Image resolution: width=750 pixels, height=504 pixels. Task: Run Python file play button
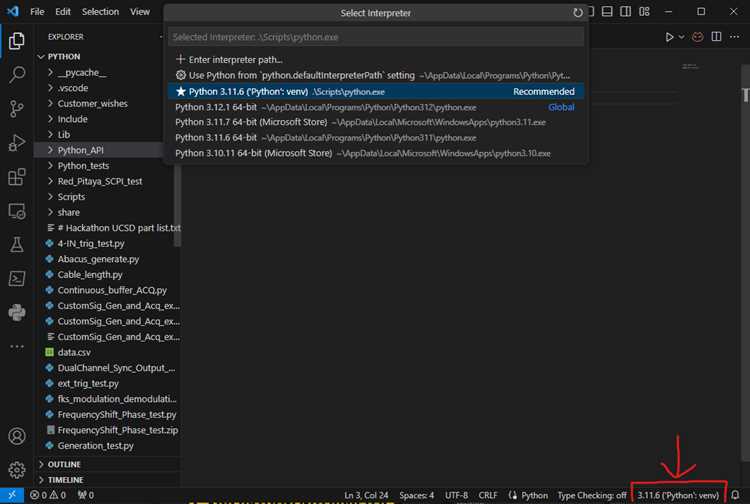point(669,37)
